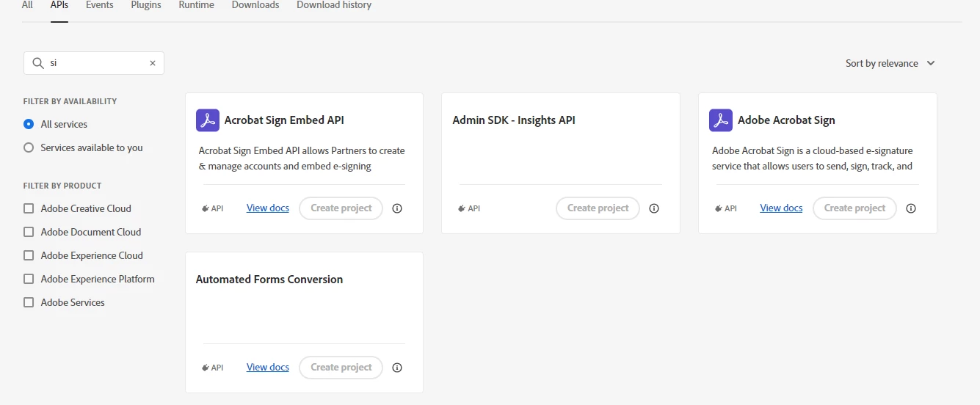Image resolution: width=980 pixels, height=405 pixels.
Task: Check the Adobe Document Cloud filter
Action: (29, 232)
